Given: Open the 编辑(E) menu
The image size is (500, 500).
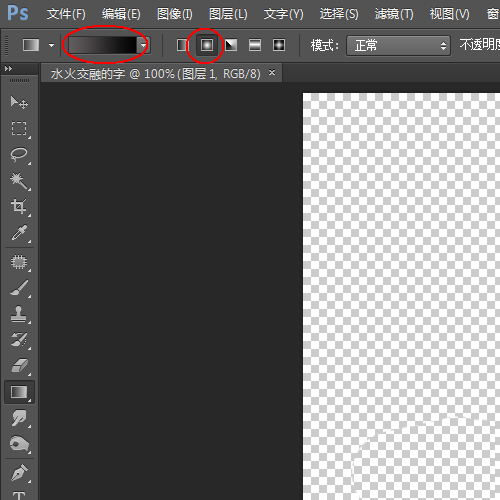Looking at the screenshot, I should pyautogui.click(x=121, y=14).
